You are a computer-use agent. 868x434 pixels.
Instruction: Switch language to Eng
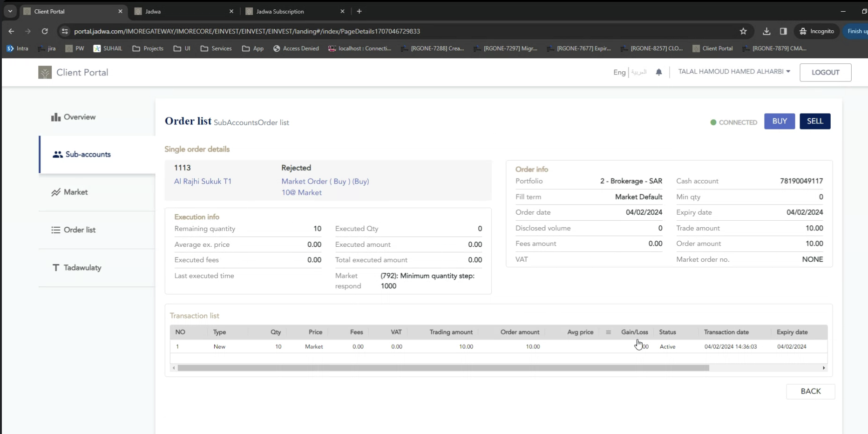point(619,72)
